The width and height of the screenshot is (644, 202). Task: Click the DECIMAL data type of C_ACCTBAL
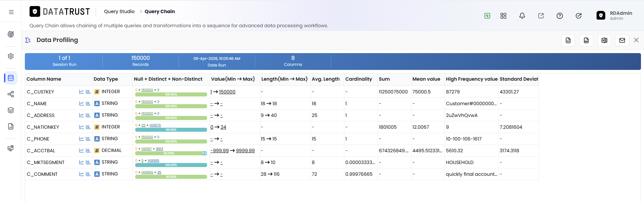(x=111, y=150)
